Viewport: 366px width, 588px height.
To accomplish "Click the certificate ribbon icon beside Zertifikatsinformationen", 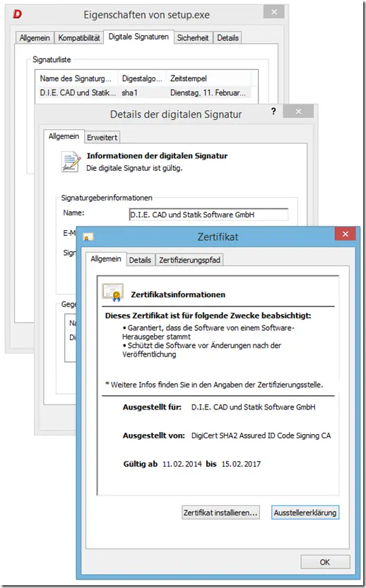I will [112, 292].
